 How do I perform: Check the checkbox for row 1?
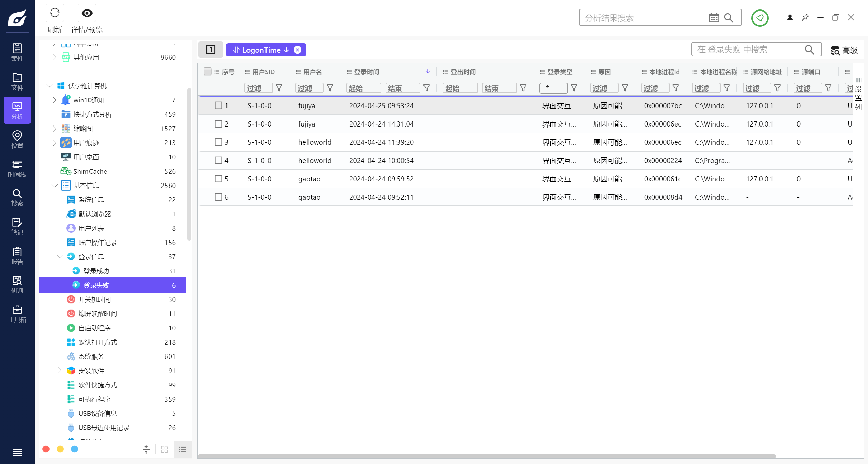click(218, 105)
